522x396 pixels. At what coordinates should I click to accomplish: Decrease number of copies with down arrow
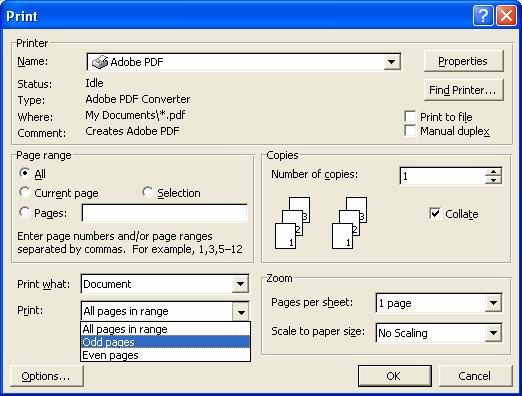tap(493, 180)
